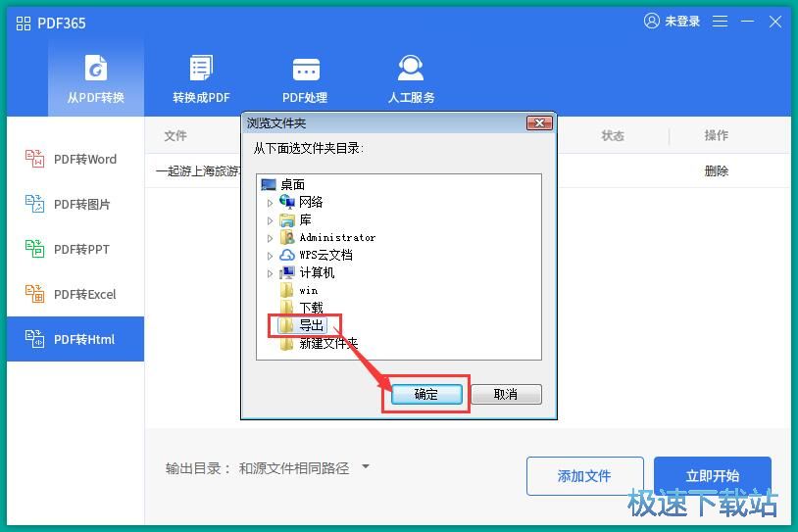The image size is (798, 532).
Task: Click the PDF转Html sidebar icon
Action: [x=34, y=339]
